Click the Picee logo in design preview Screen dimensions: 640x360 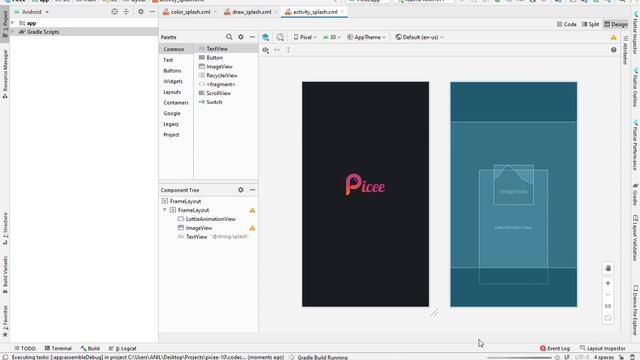click(x=365, y=185)
